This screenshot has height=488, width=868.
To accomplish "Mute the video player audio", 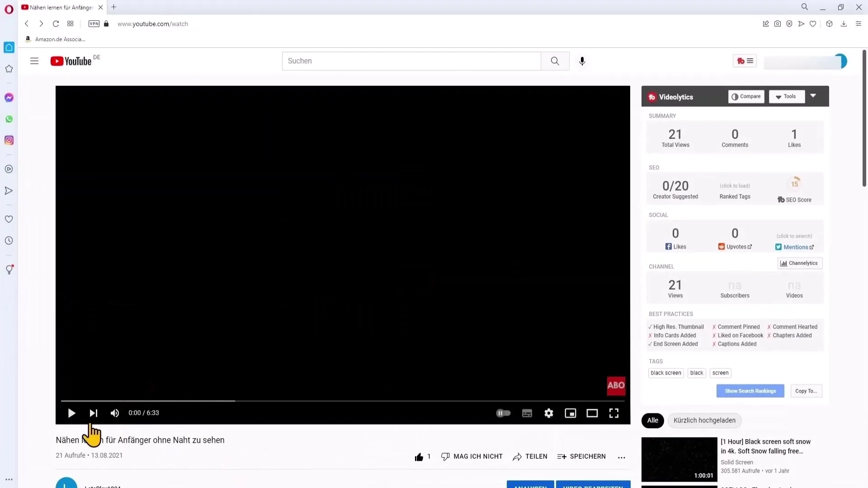I will tap(114, 413).
